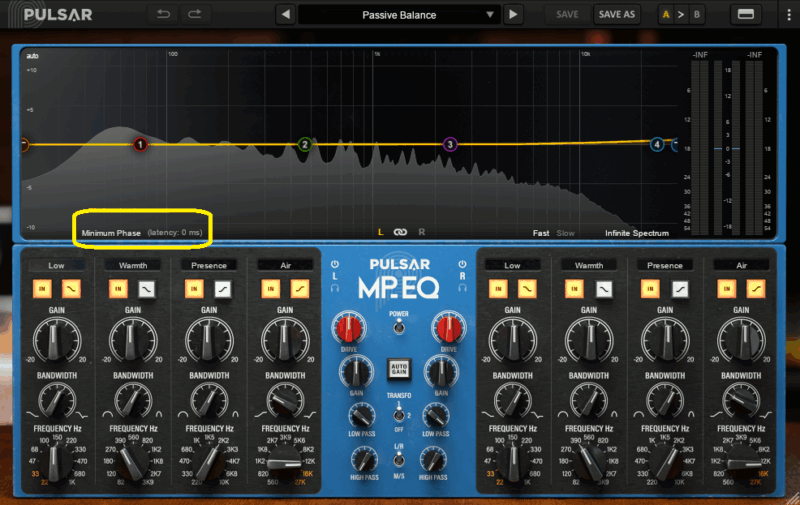Open the Infinite Spectrum analyzer mode selector
The width and height of the screenshot is (800, 505).
coord(636,233)
